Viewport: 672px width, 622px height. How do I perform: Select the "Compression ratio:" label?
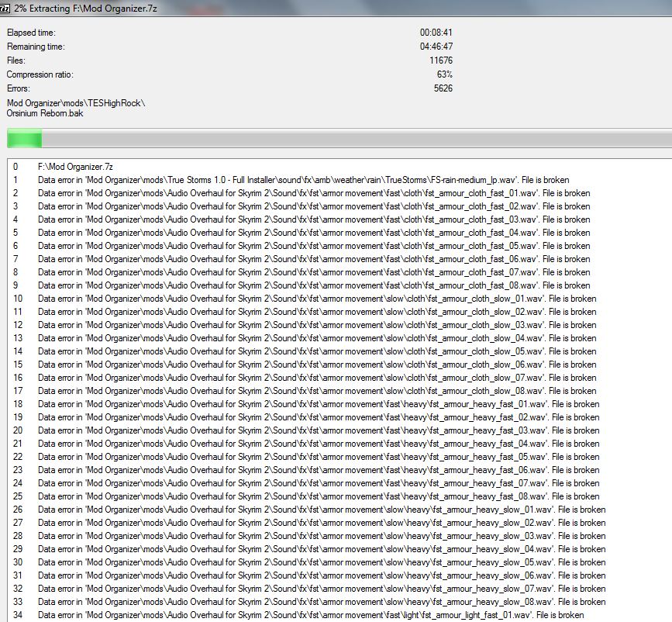[40, 74]
